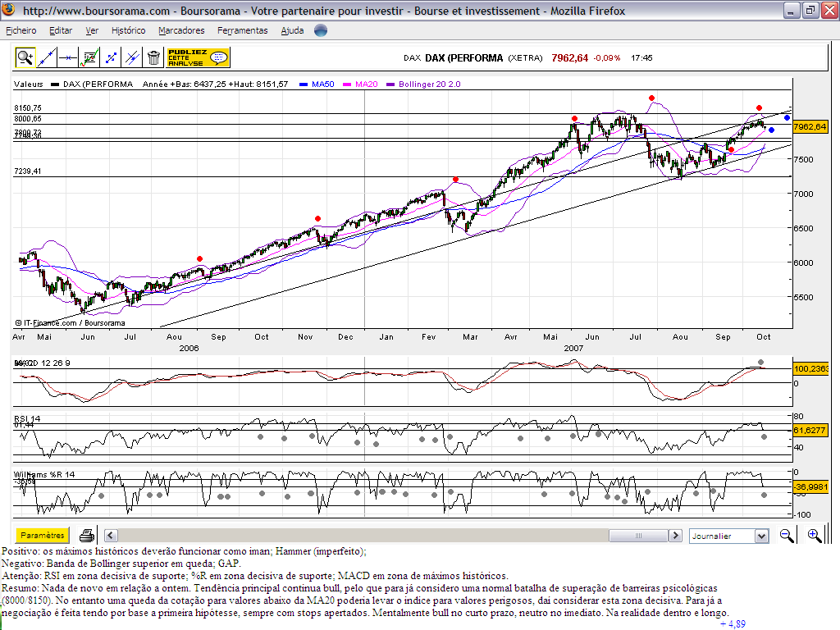Click the 17:45 time stamp in the header
Screen dimensions: 840x630
tap(641, 58)
